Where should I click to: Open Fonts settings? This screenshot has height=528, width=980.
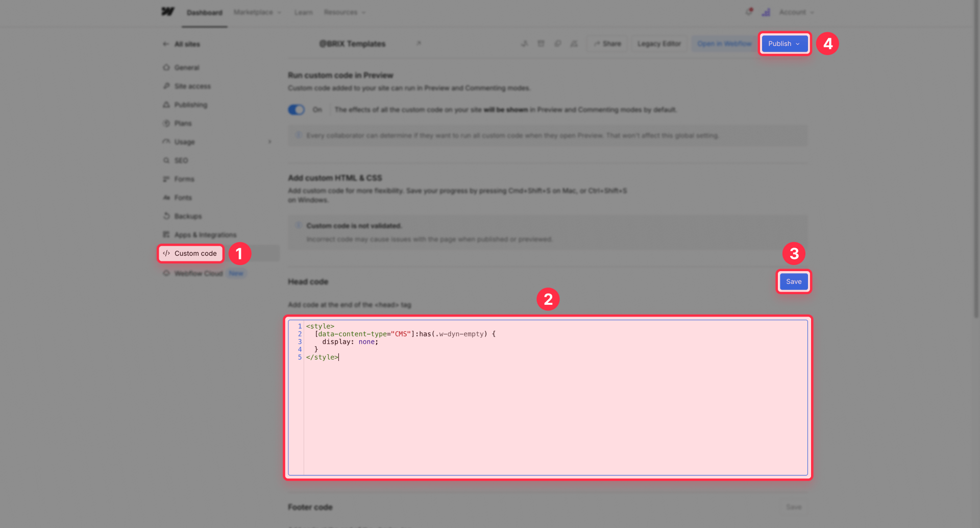(183, 198)
